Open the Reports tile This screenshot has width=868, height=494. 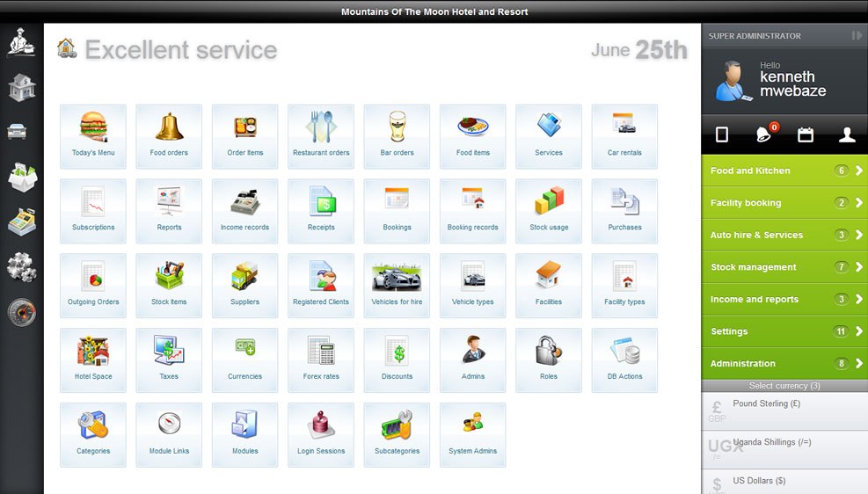pyautogui.click(x=169, y=211)
